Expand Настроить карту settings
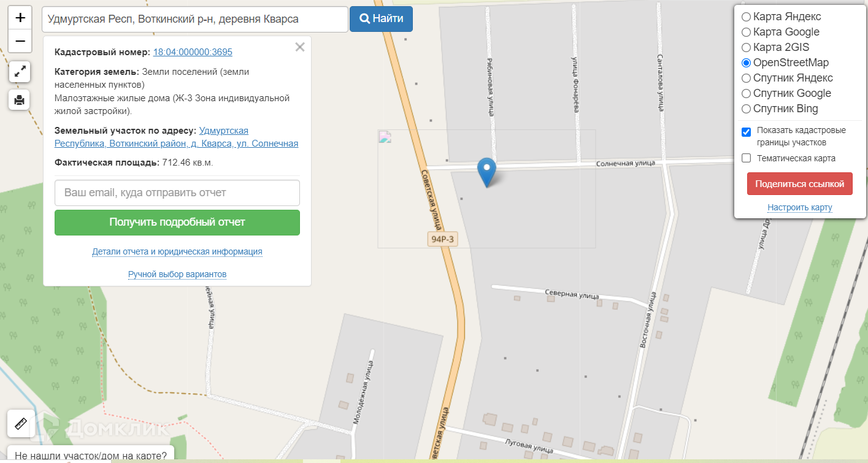 click(800, 207)
